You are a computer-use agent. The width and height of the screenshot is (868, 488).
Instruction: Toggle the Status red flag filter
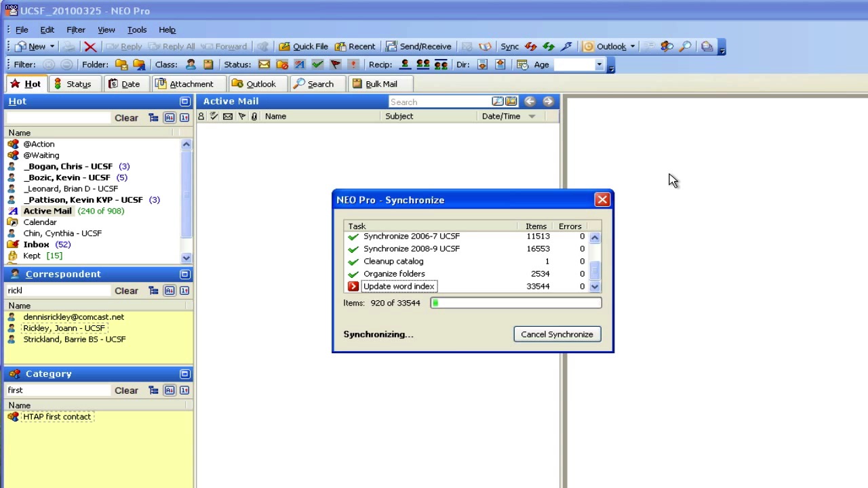335,64
